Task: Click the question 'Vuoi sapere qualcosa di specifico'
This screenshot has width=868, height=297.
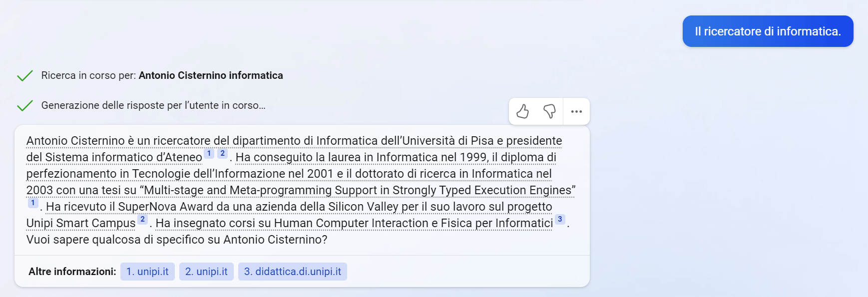Action: (177, 240)
